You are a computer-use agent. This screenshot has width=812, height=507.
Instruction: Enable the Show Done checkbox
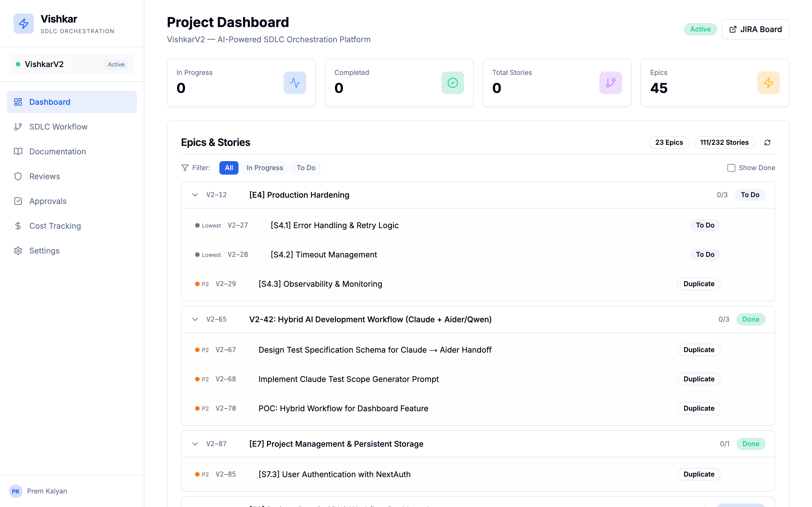pyautogui.click(x=731, y=168)
